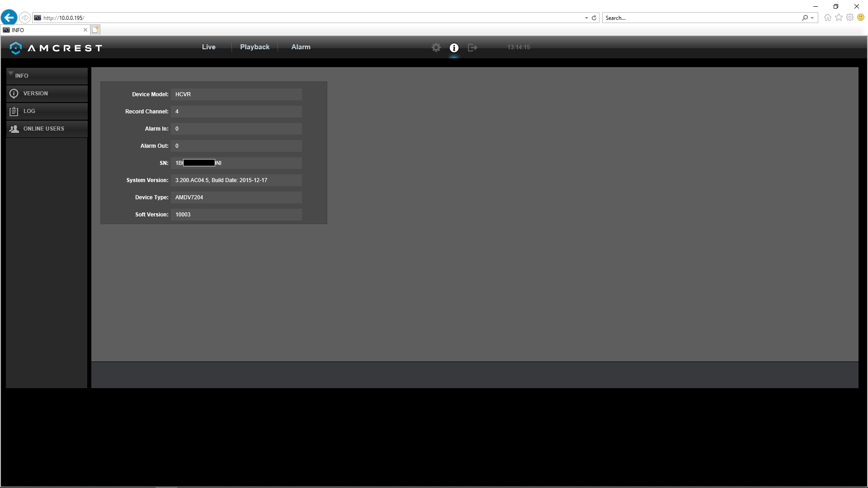Image resolution: width=868 pixels, height=488 pixels.
Task: Click the smiley feedback icon
Action: point(861,18)
